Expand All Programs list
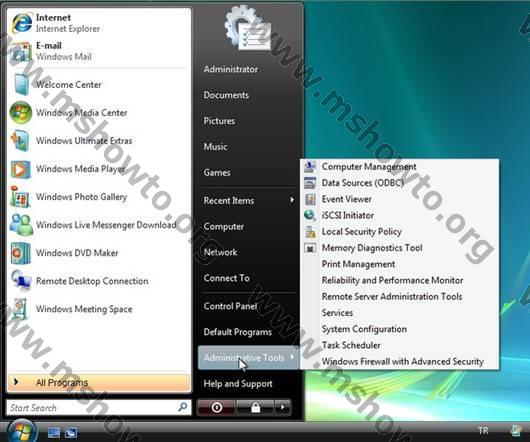 (x=99, y=383)
